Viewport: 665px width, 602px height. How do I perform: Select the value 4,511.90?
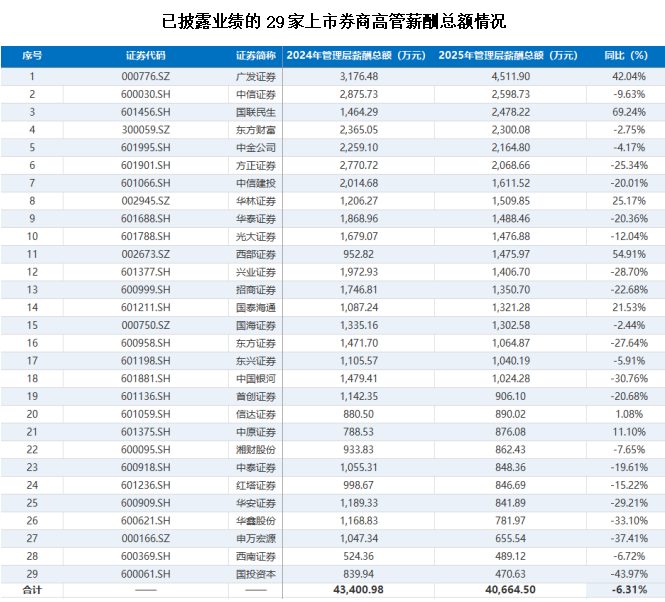pyautogui.click(x=511, y=77)
